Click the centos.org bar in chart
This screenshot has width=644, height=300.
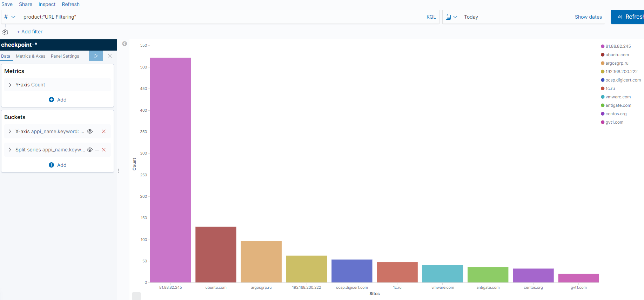coord(534,275)
